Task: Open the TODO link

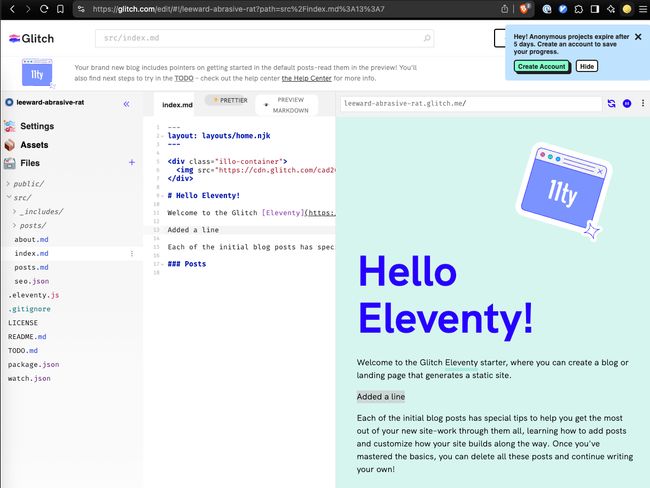Action: (184, 78)
